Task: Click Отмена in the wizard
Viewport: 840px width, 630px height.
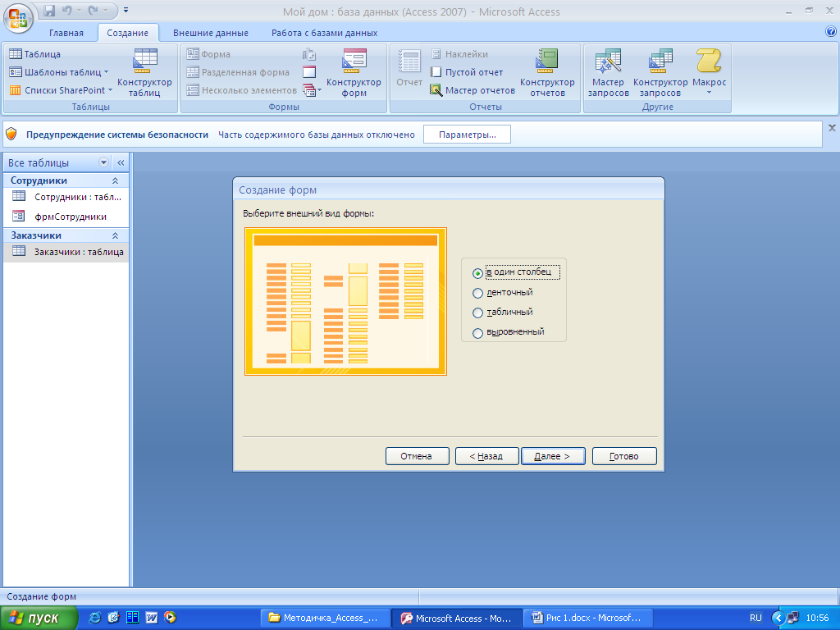Action: click(x=417, y=456)
